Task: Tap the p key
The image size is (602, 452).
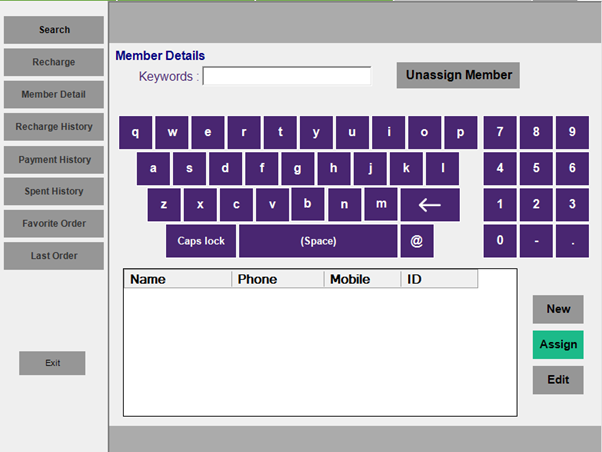Action: (x=461, y=132)
